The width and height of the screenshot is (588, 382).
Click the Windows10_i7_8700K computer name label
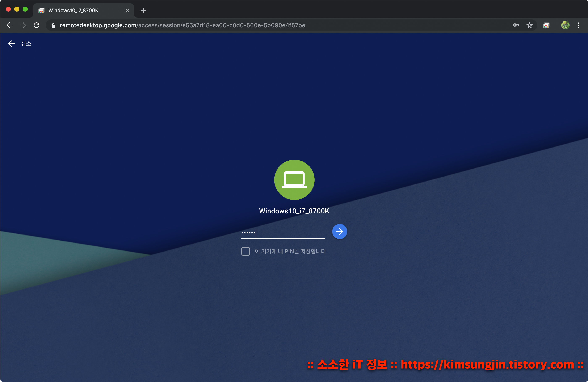point(294,211)
